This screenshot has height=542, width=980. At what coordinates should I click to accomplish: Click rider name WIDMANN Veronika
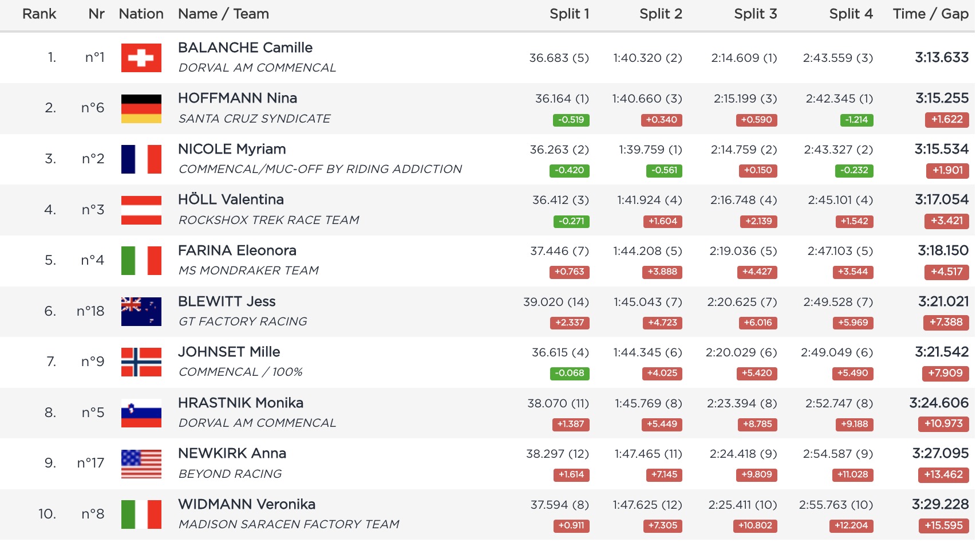(246, 504)
